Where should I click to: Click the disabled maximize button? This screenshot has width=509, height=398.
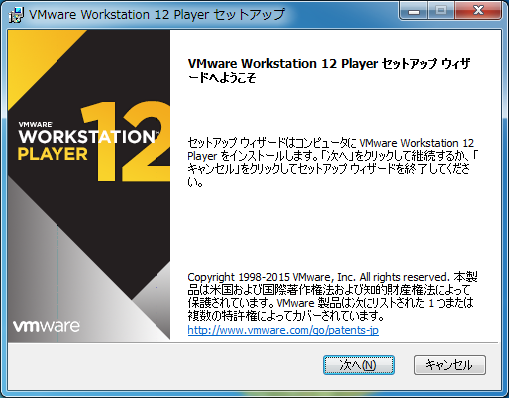click(441, 11)
